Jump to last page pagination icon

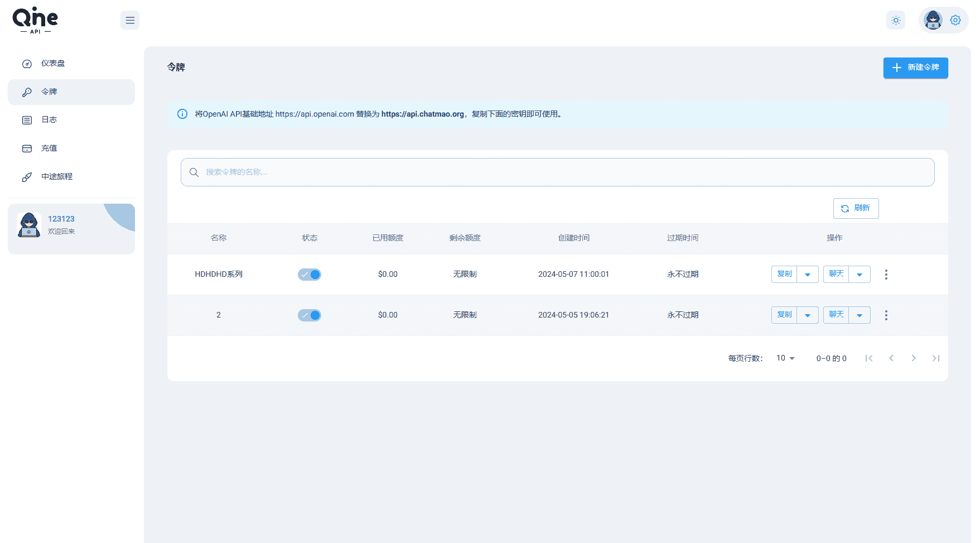point(935,358)
